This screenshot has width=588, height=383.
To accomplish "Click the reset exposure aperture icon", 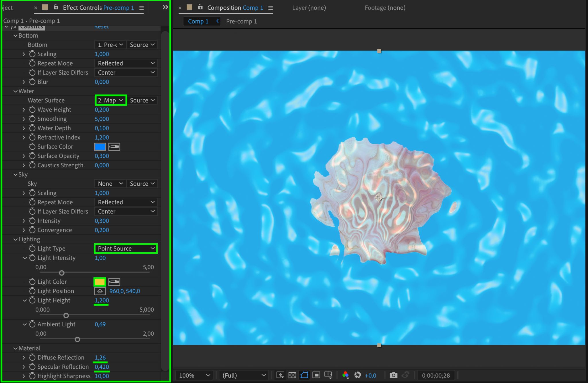I will click(x=358, y=375).
